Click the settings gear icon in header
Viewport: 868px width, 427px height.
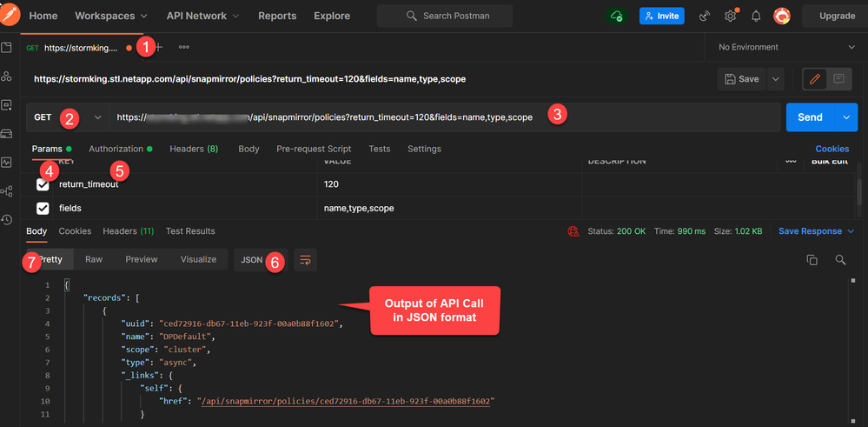click(x=731, y=16)
